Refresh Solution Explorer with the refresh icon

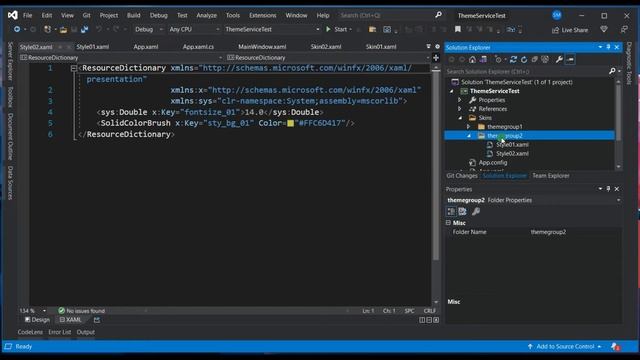tap(524, 60)
